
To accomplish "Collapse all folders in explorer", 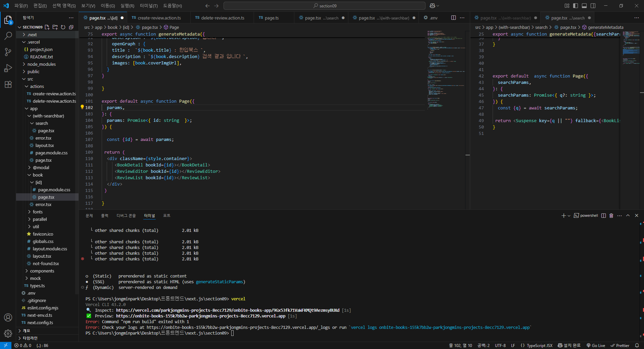I will (x=71, y=27).
